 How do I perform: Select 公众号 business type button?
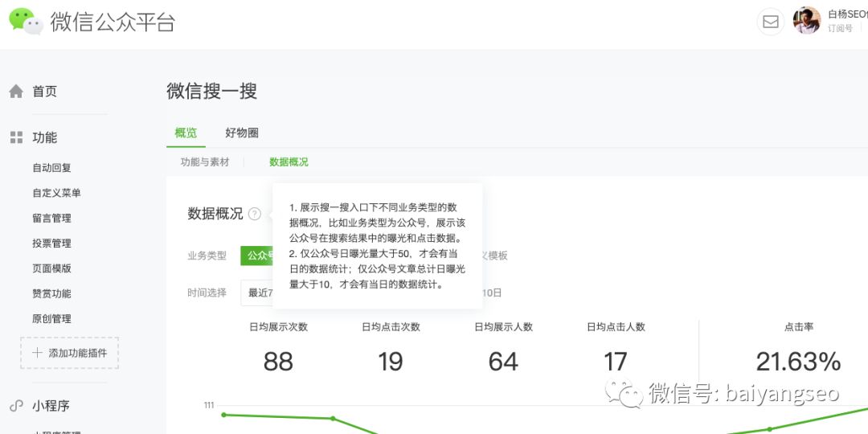pos(257,256)
